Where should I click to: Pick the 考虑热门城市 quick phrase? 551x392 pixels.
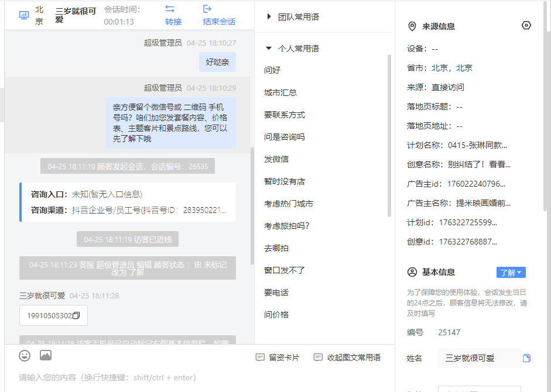coord(289,204)
